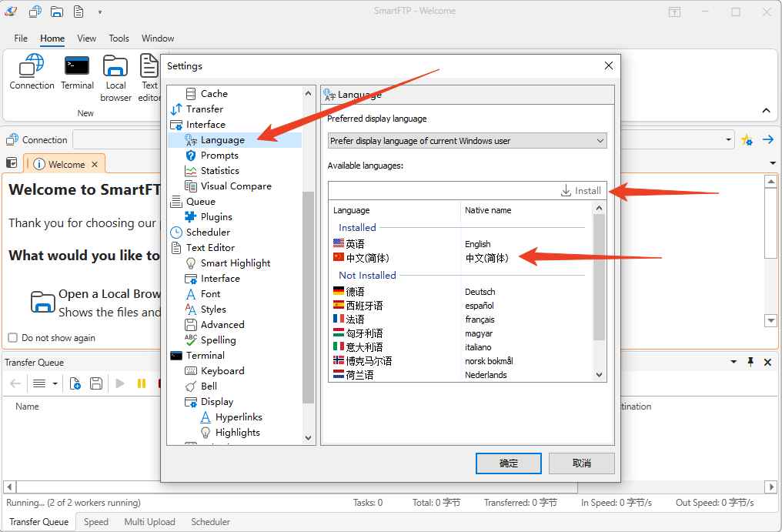Open the View ribbon tab
Image resolution: width=782 pixels, height=532 pixels.
tap(86, 38)
